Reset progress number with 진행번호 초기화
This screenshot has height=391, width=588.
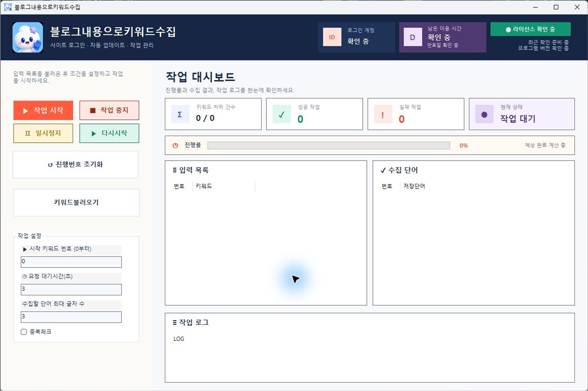(x=76, y=164)
